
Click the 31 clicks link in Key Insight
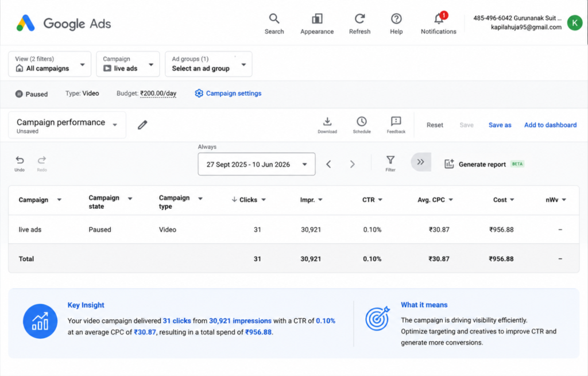click(x=177, y=321)
